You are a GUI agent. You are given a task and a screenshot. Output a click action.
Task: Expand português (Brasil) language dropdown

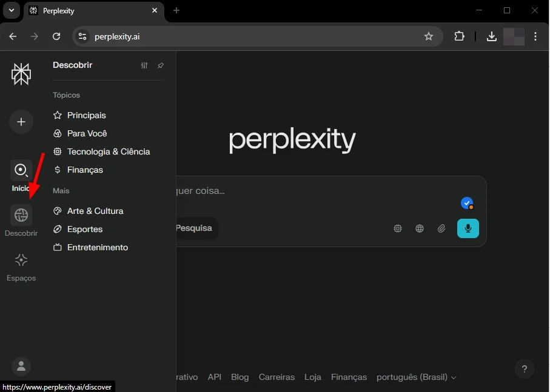coord(417,377)
